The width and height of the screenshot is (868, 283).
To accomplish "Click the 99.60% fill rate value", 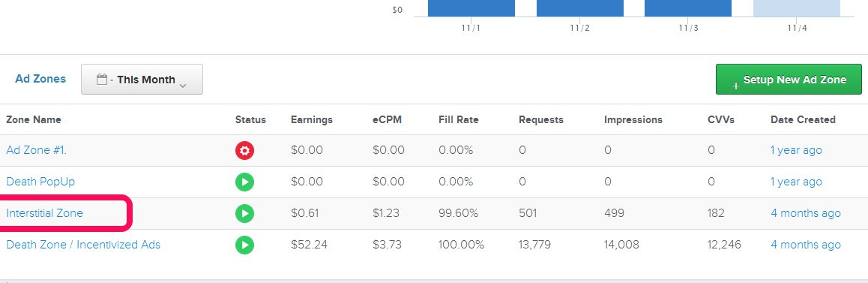I will 459,213.
